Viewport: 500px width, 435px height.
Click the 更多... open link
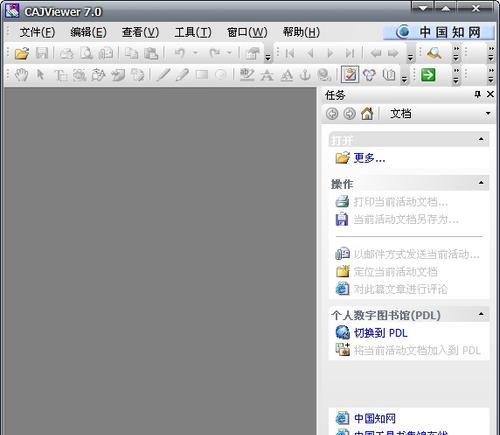click(x=369, y=158)
